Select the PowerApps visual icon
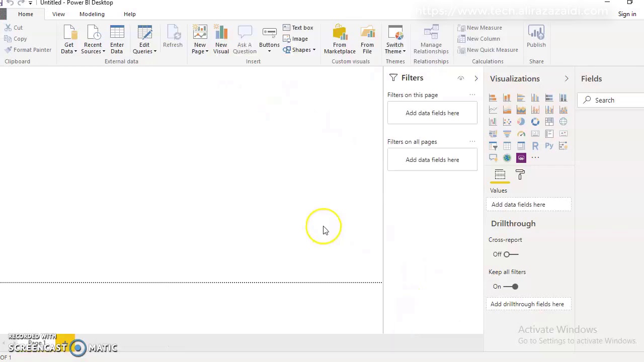Viewport: 644px width, 362px height. (x=521, y=158)
